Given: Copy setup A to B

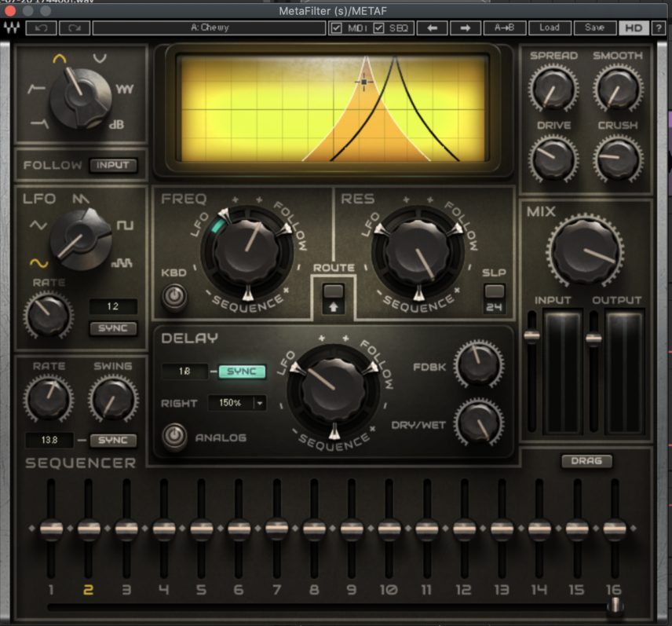Looking at the screenshot, I should 505,27.
